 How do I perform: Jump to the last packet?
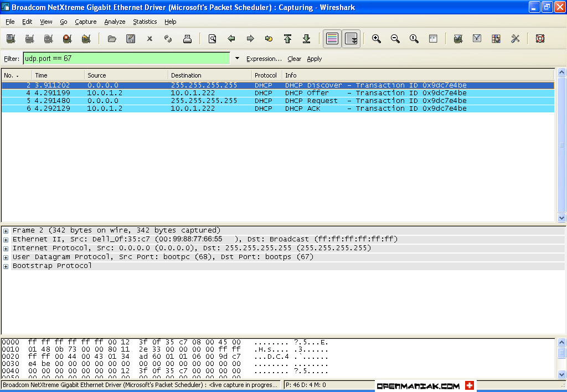pos(307,39)
